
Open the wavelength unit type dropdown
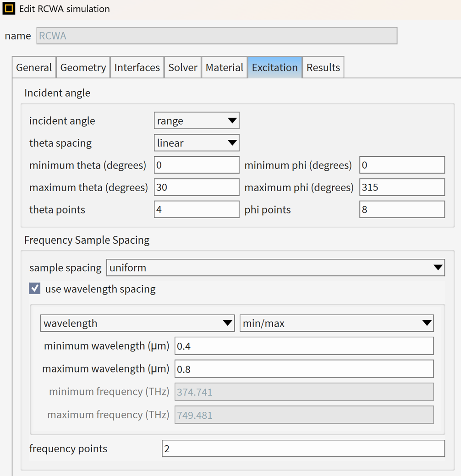(x=137, y=323)
